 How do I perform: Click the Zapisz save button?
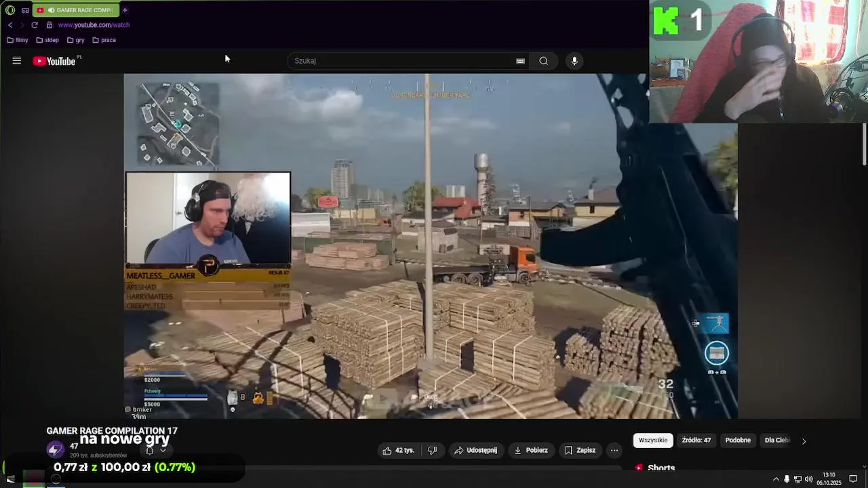pos(580,450)
